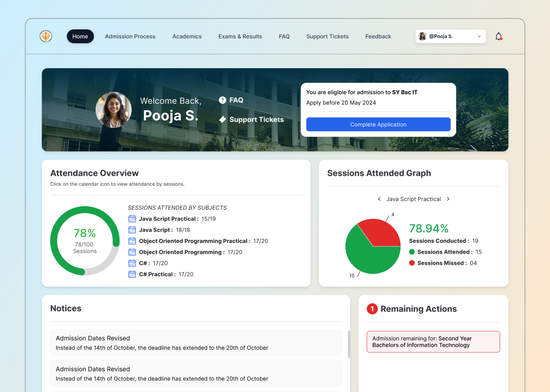Click the college logo icon

(46, 36)
